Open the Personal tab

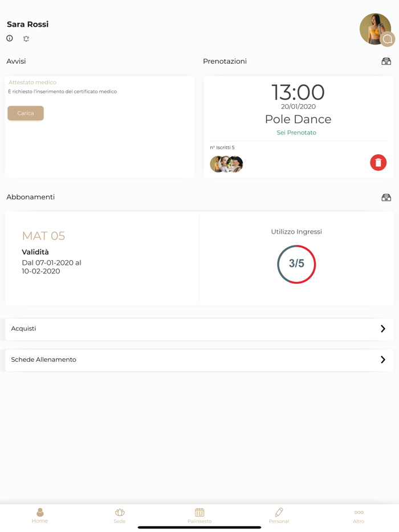point(279,515)
